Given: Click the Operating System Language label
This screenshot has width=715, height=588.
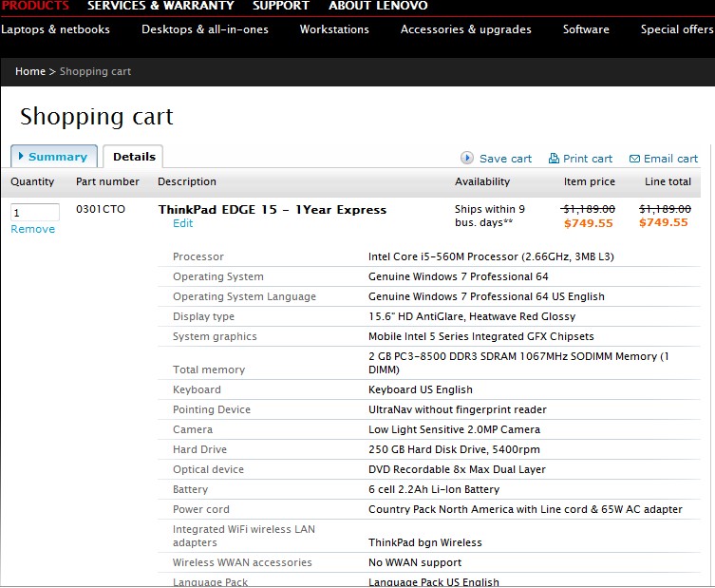Looking at the screenshot, I should pos(244,296).
